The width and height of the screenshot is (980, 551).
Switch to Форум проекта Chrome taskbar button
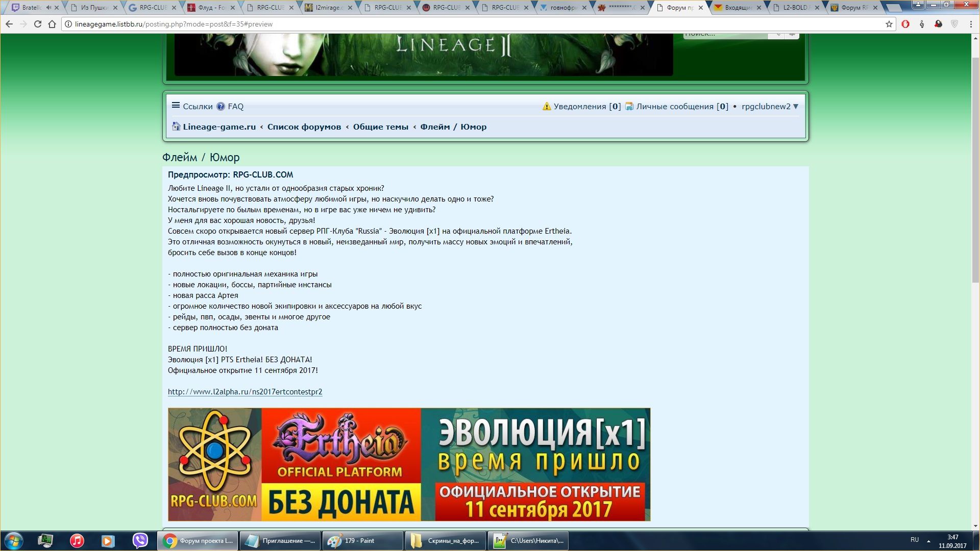pyautogui.click(x=198, y=541)
